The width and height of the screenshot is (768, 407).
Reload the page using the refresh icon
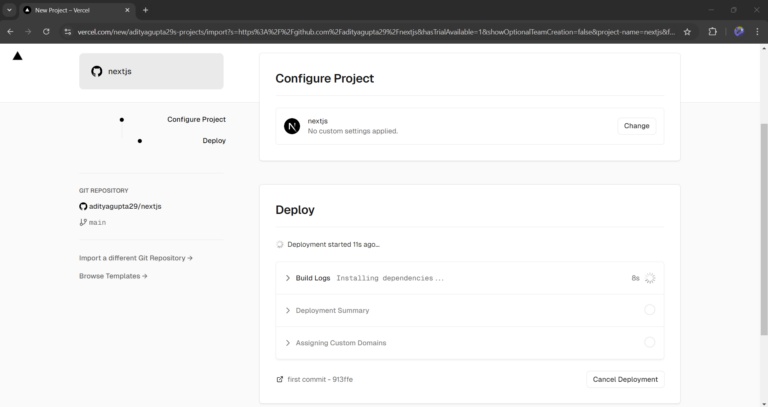click(x=46, y=31)
